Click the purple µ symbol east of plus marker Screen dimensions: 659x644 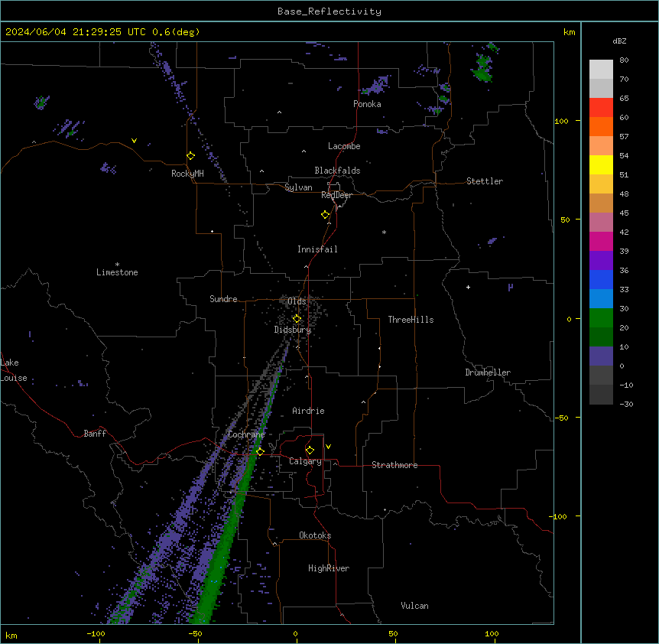click(510, 288)
